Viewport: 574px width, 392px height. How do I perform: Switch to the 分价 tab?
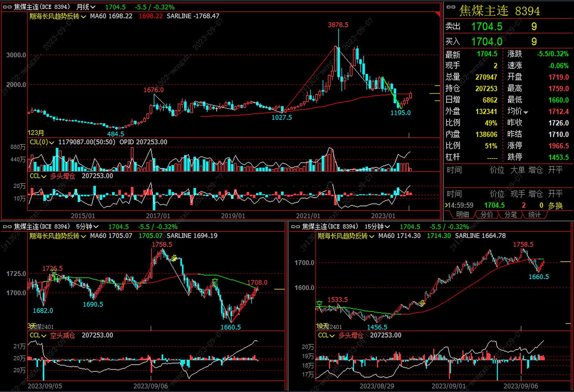486,215
